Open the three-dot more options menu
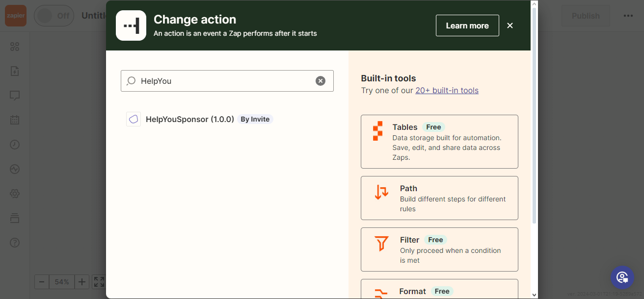Viewport: 644px width, 299px height. click(628, 16)
